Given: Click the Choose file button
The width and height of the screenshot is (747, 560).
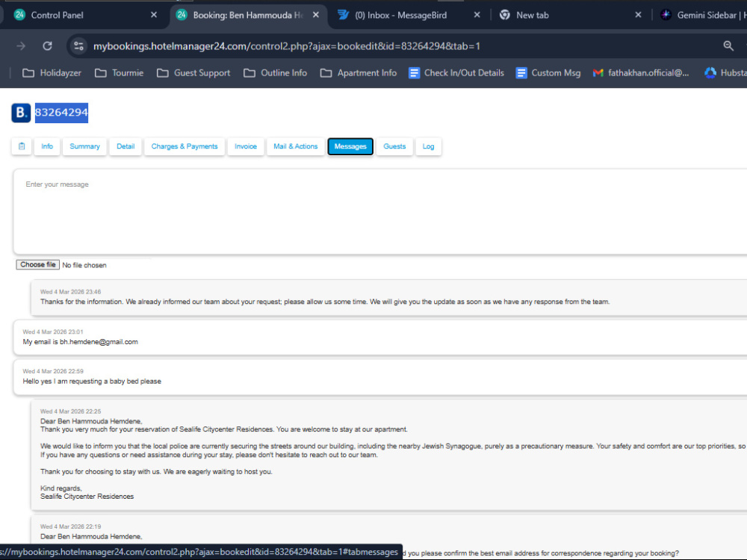Looking at the screenshot, I should coord(37,265).
